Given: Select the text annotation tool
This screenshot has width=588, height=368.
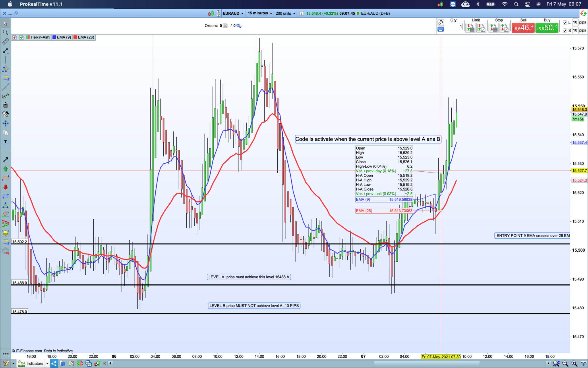Looking at the screenshot, I should 5,142.
